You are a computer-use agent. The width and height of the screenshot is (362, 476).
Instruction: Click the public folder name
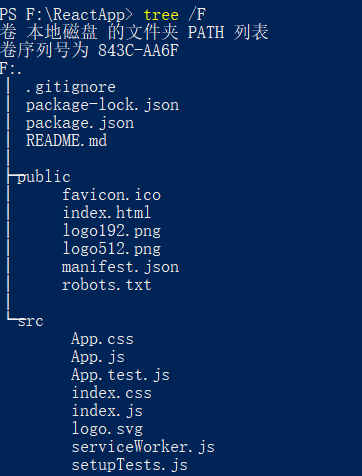(44, 177)
